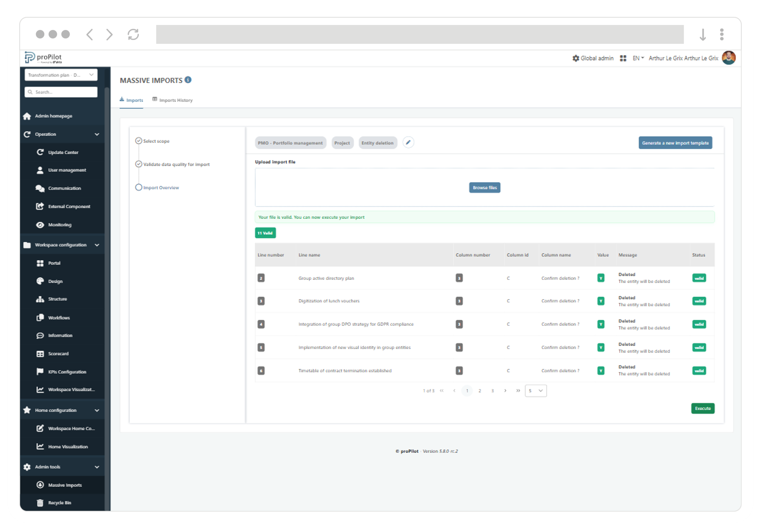Screen dimensions: 761x532
Task: Switch to Imports tab
Action: 131,100
